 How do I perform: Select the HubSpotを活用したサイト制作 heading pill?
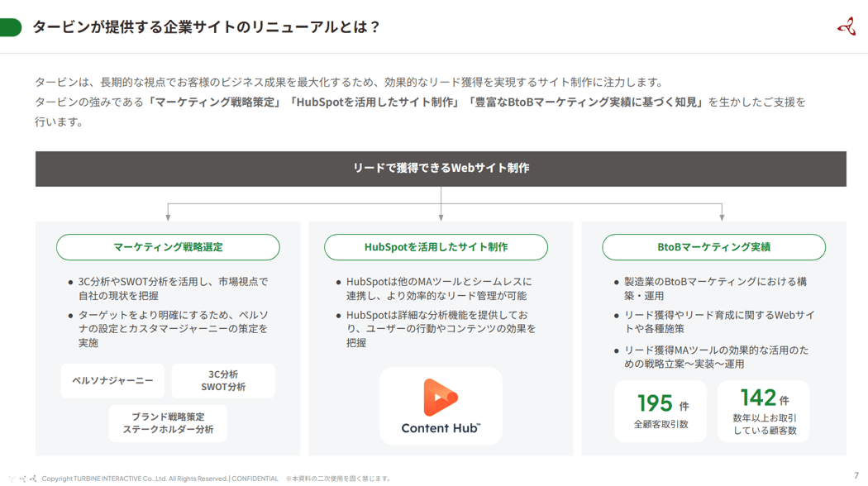pyautogui.click(x=436, y=247)
